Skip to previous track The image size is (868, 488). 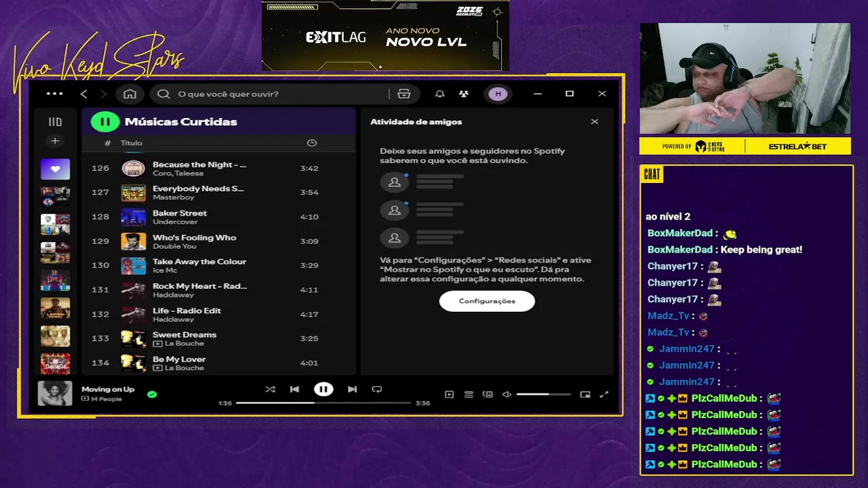point(294,389)
